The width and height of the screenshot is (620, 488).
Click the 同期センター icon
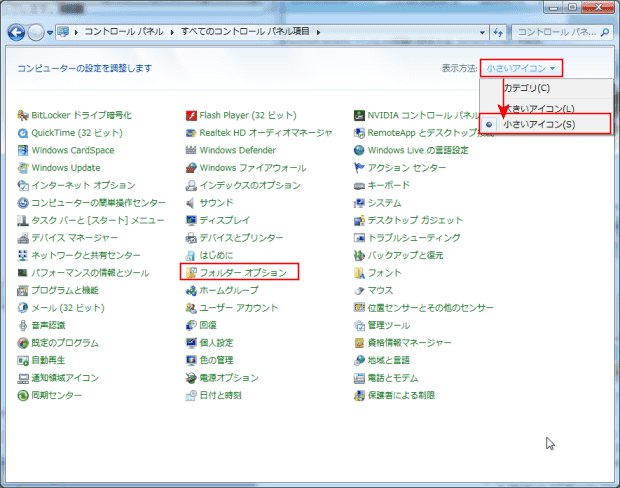pyautogui.click(x=23, y=395)
